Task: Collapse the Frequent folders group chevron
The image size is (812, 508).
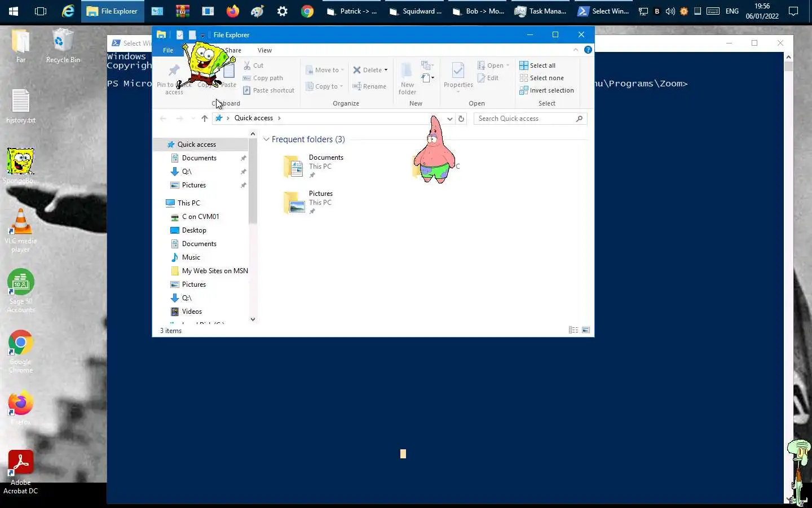Action: pos(266,139)
